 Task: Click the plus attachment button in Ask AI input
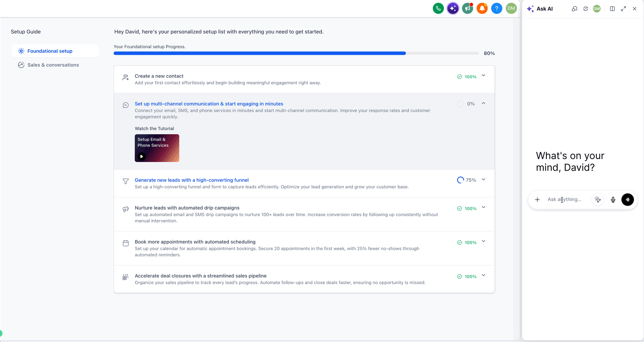tap(537, 199)
